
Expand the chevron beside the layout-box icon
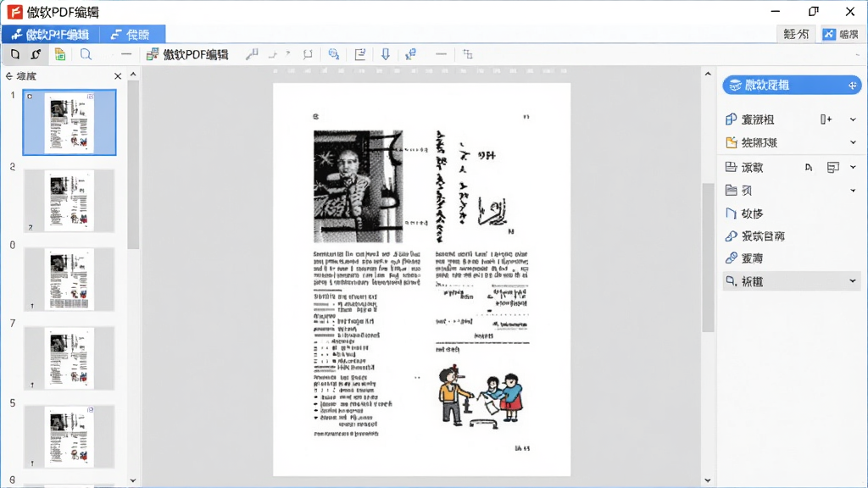(853, 167)
